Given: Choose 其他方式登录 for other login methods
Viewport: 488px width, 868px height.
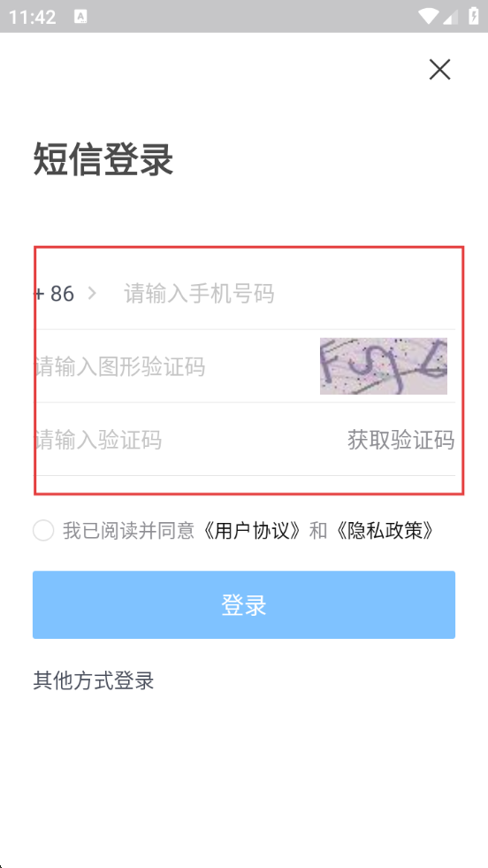Looking at the screenshot, I should (94, 680).
